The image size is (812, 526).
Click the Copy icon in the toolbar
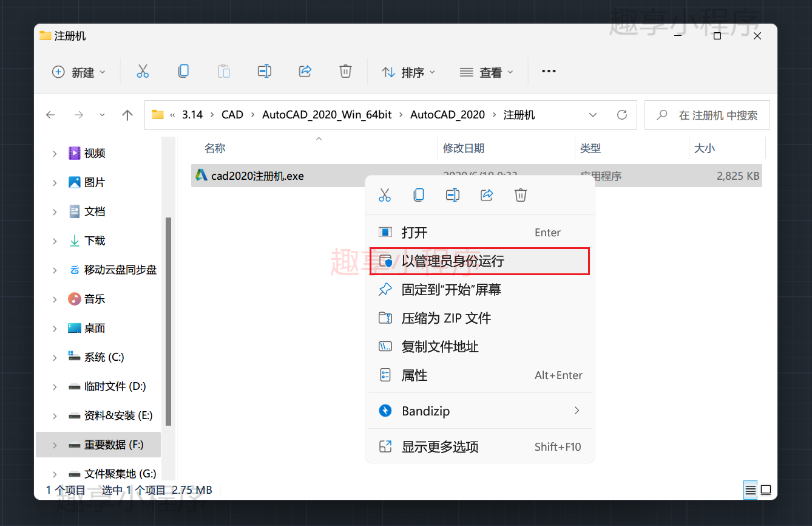point(183,72)
